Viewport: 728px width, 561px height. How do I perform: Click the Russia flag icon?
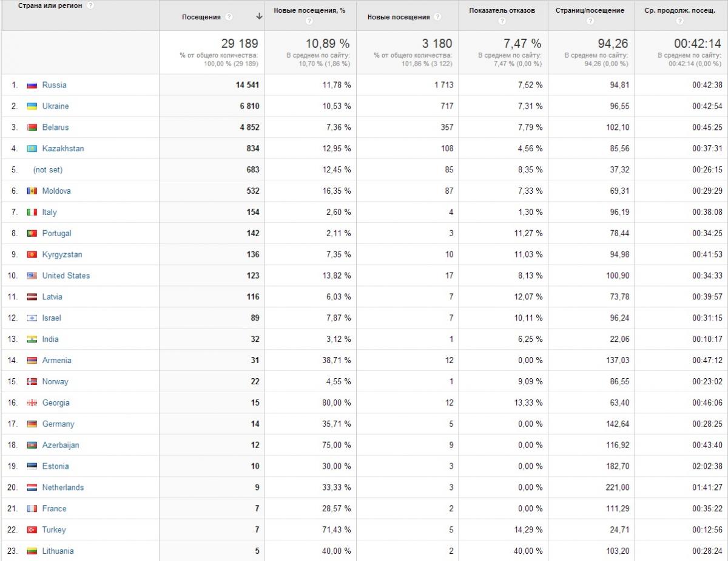[x=32, y=85]
